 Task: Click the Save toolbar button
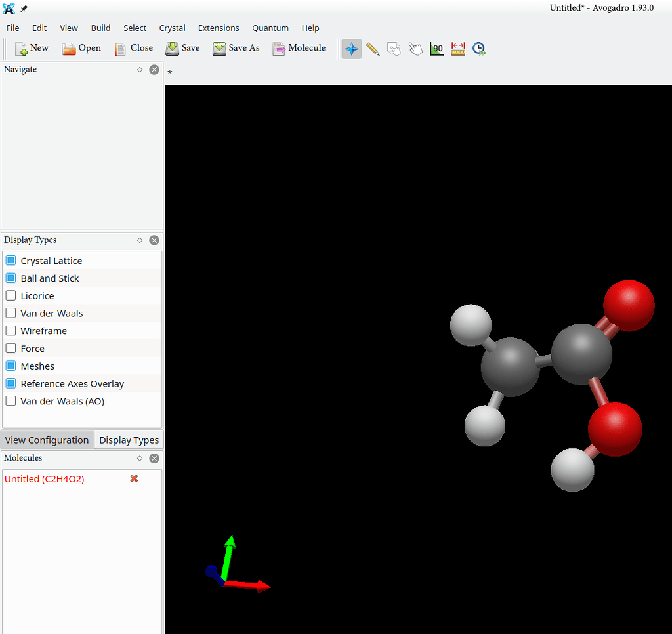click(x=182, y=48)
